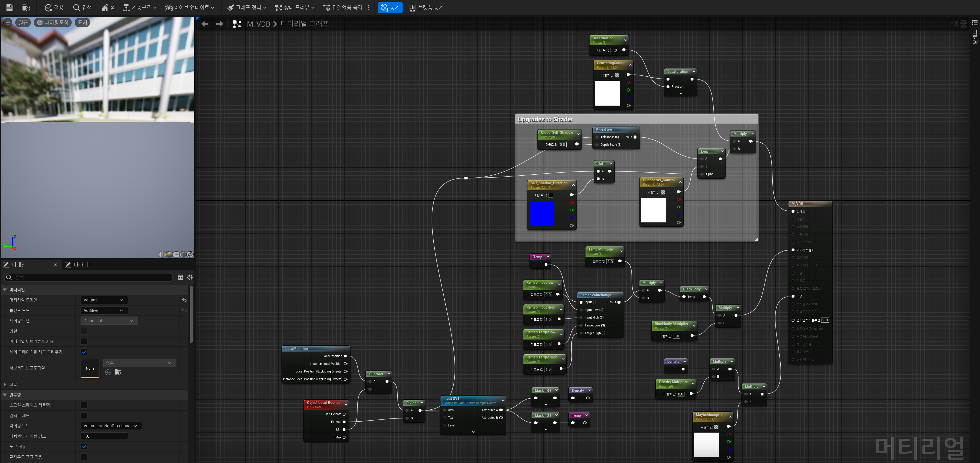Click the Apply (적용) button
980x463 pixels.
tap(54, 8)
